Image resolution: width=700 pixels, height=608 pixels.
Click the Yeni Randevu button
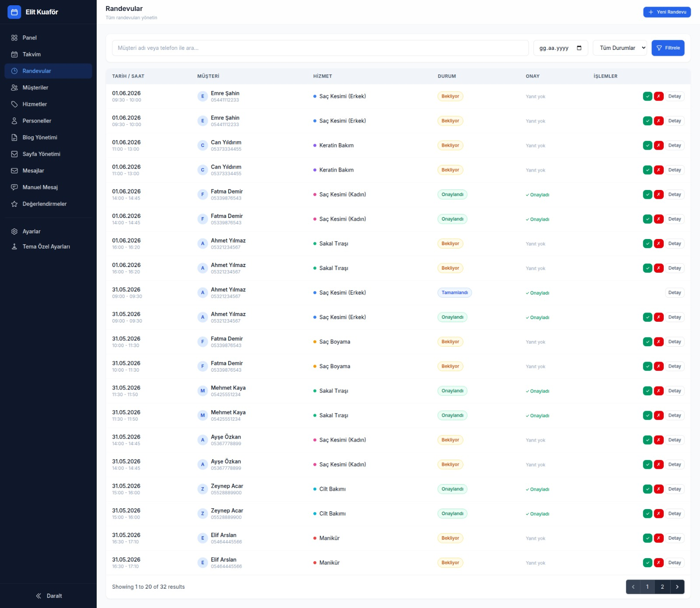[667, 12]
